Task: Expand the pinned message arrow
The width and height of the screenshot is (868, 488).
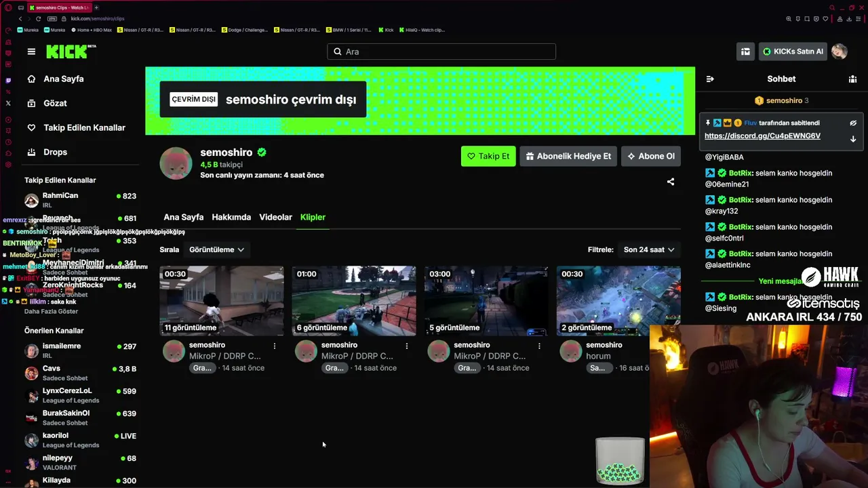Action: point(853,139)
